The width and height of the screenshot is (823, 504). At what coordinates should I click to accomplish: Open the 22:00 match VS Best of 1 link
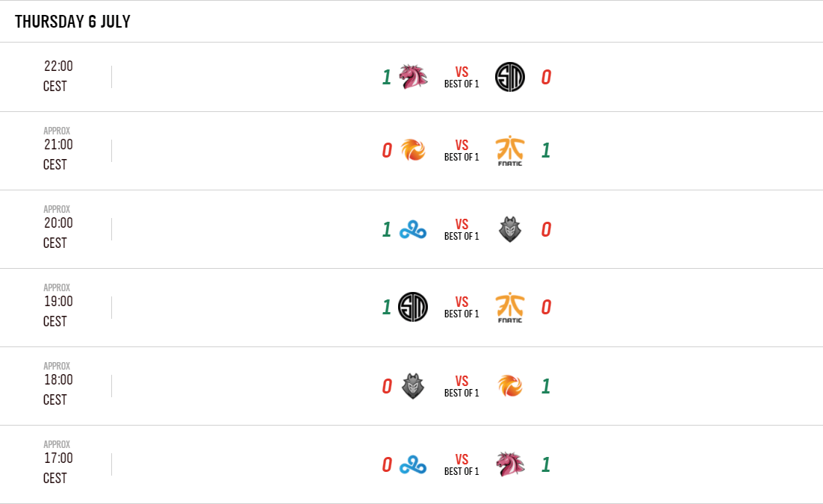(x=462, y=78)
